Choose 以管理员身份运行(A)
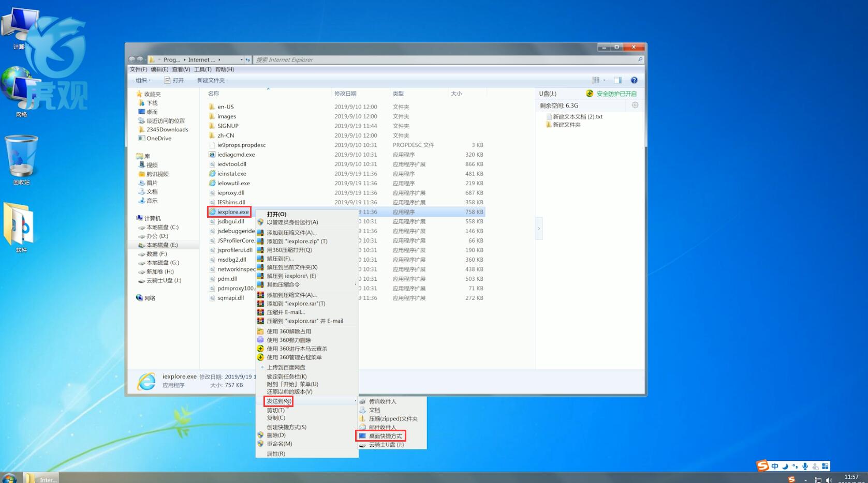Image resolution: width=868 pixels, height=483 pixels. click(307, 222)
